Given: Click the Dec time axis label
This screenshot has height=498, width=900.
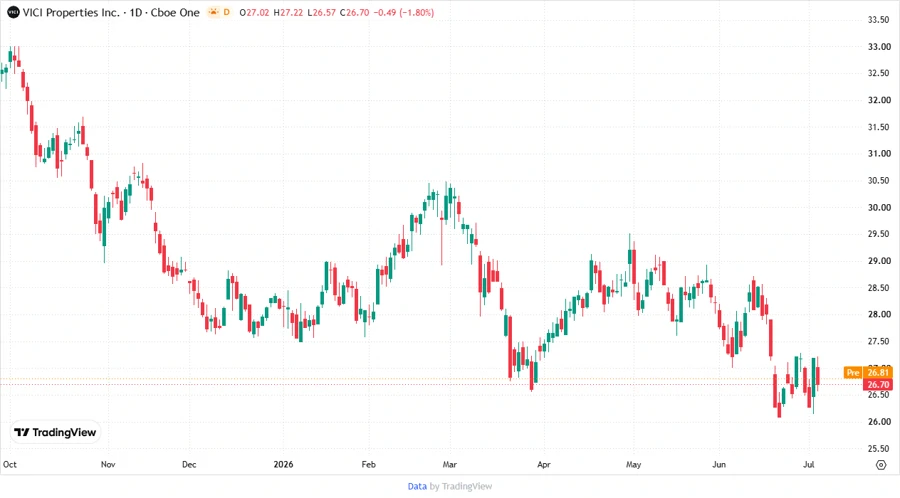Looking at the screenshot, I should click(189, 465).
